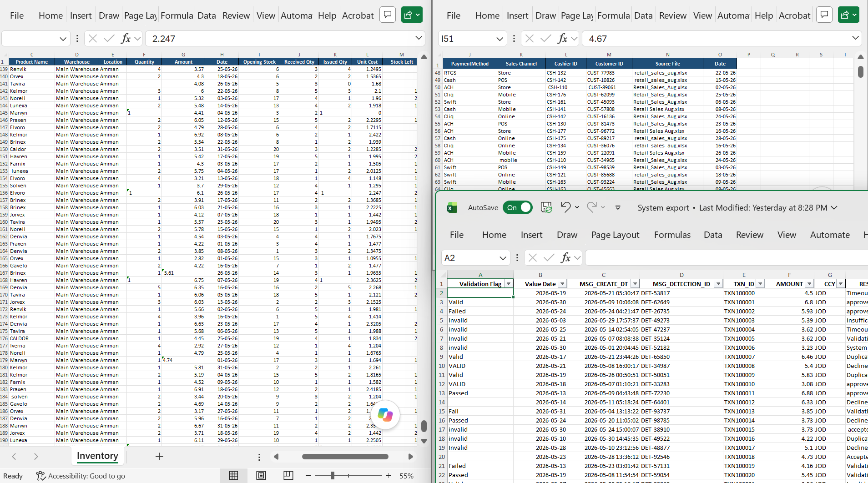The image size is (868, 483).
Task: Turn off the AutoSave switch
Action: tap(518, 208)
